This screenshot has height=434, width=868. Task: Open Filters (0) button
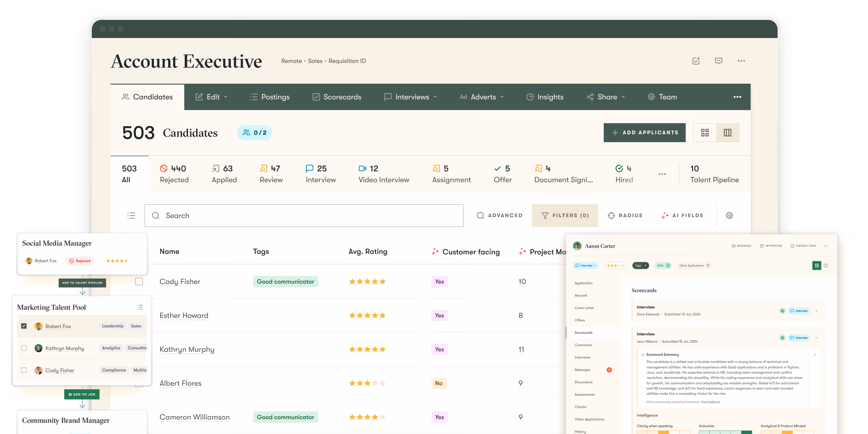[565, 216]
